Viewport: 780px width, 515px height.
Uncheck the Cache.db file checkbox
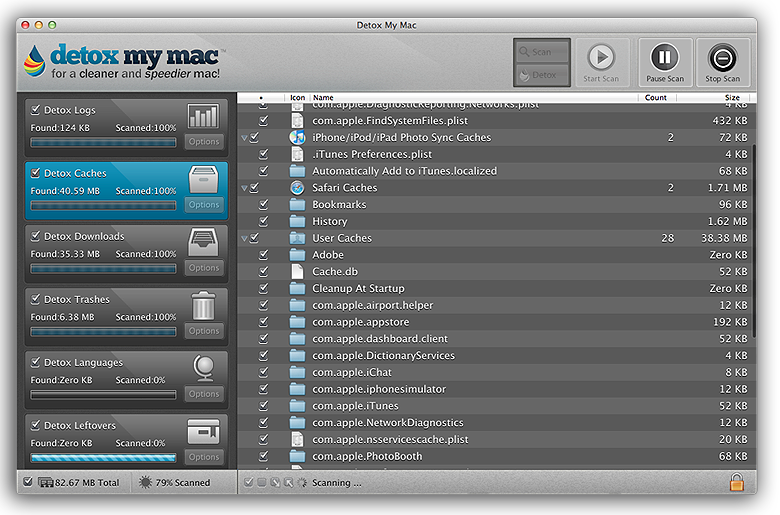[x=264, y=272]
